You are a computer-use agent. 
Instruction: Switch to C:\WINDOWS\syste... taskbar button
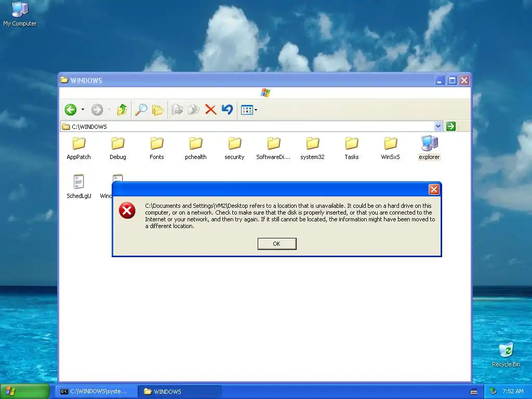(x=97, y=392)
